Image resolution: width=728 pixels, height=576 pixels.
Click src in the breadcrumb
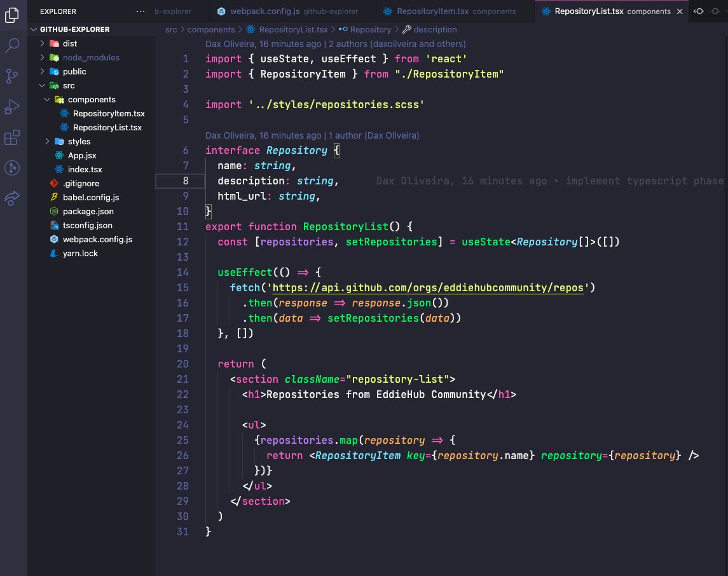click(171, 30)
